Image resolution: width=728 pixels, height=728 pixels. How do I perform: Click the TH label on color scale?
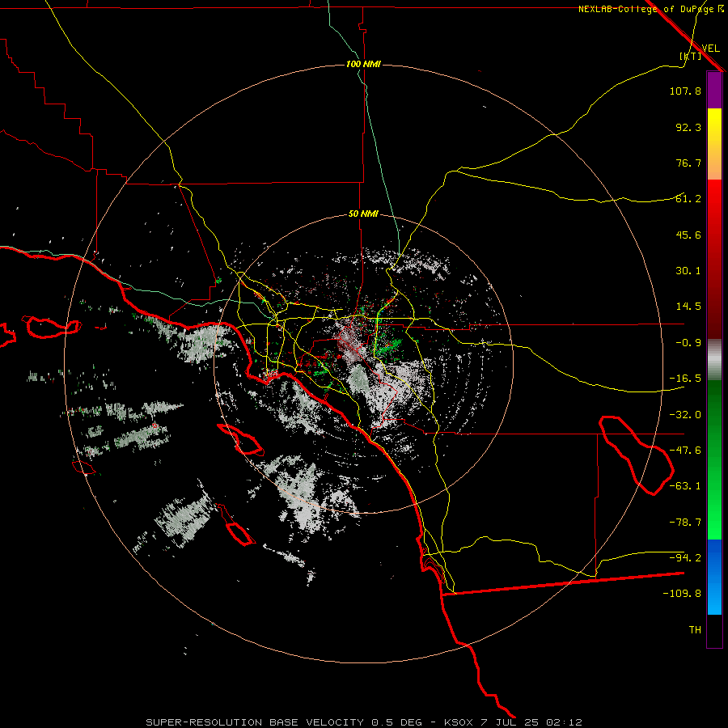tap(695, 630)
